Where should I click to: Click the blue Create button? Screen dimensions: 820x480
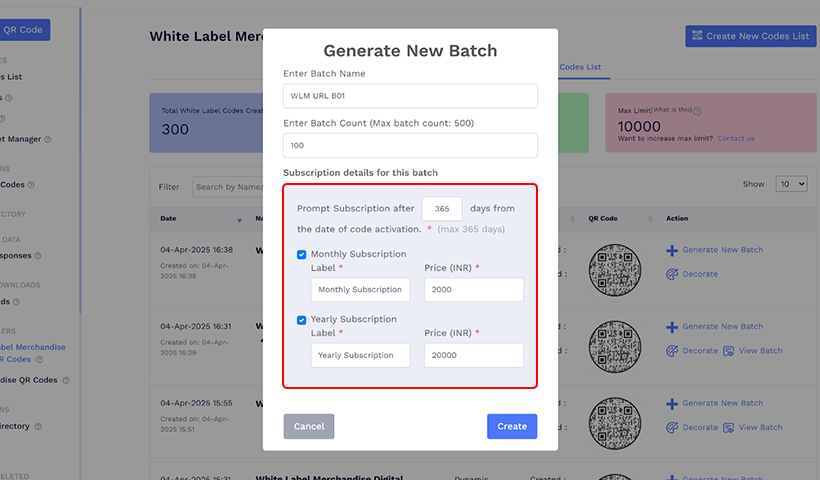(512, 426)
